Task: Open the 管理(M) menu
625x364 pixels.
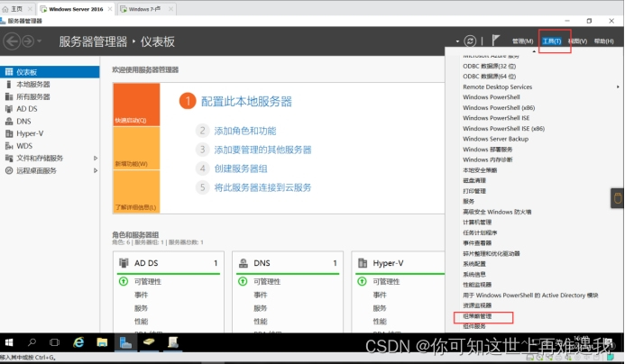Action: (522, 41)
